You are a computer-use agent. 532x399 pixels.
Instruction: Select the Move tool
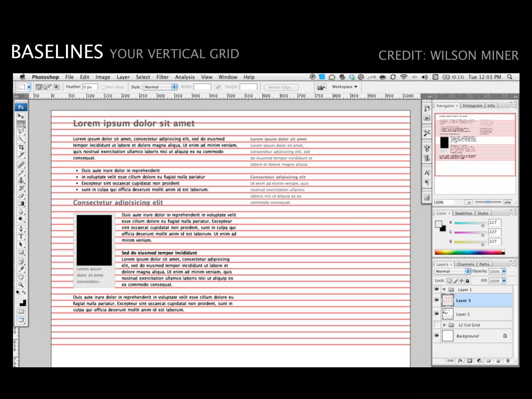coord(21,116)
